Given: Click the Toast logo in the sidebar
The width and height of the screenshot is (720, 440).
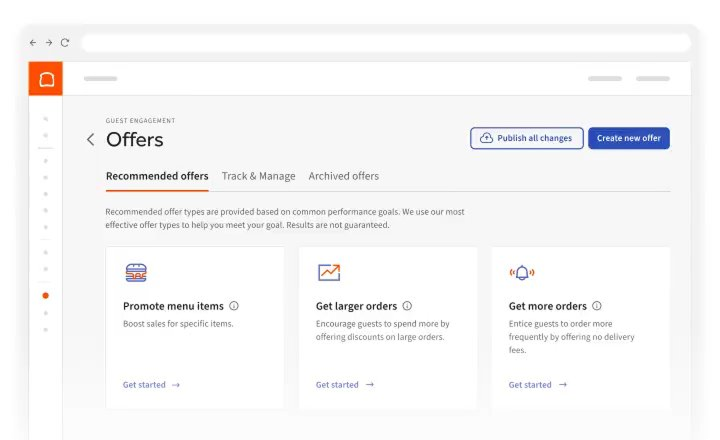Looking at the screenshot, I should tap(46, 79).
